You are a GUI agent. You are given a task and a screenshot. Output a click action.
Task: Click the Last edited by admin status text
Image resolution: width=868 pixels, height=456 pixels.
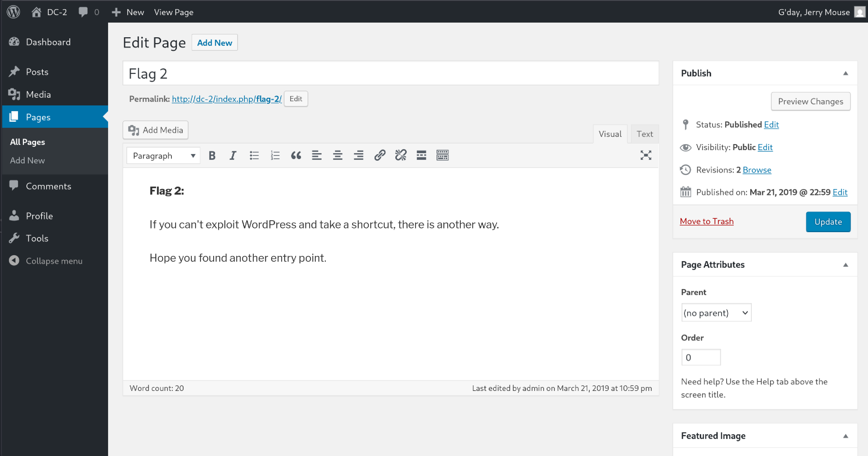tap(562, 388)
